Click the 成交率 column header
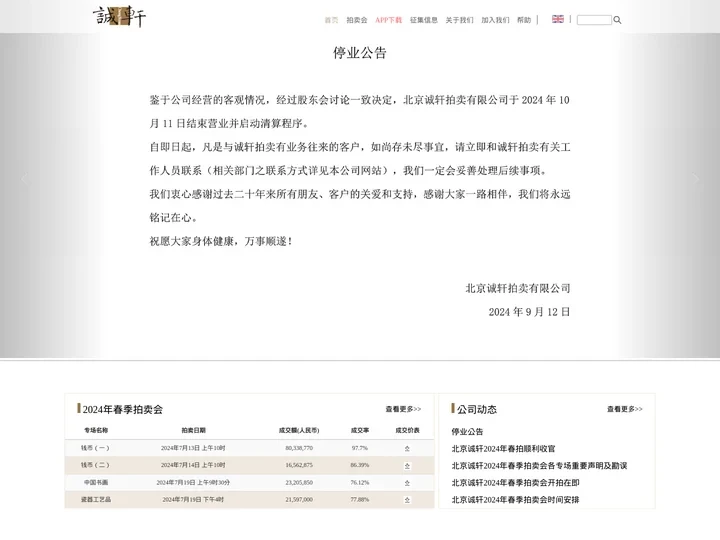The image size is (720, 540). click(x=360, y=430)
